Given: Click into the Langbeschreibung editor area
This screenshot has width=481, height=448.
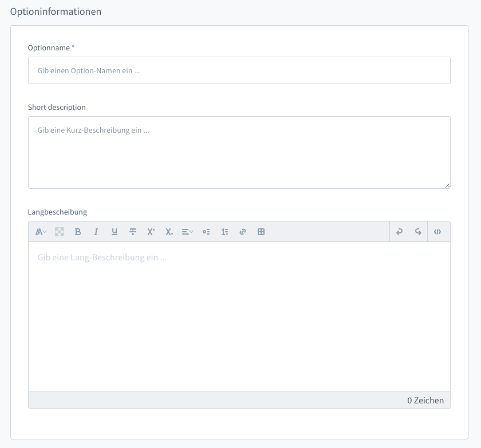Looking at the screenshot, I should click(x=239, y=316).
